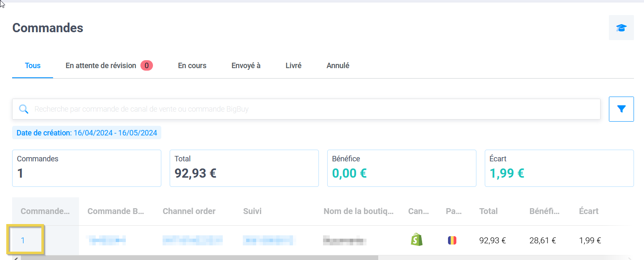
Task: Open the graduation cap tutorial icon
Action: (621, 28)
